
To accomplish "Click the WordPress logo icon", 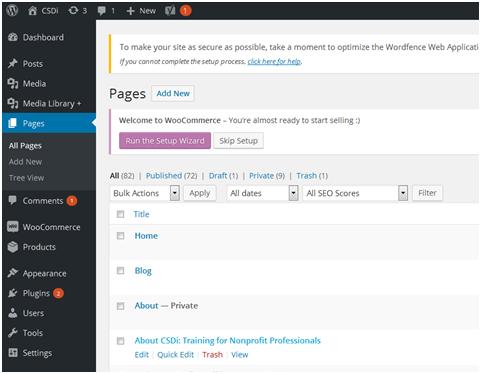I will tap(12, 11).
